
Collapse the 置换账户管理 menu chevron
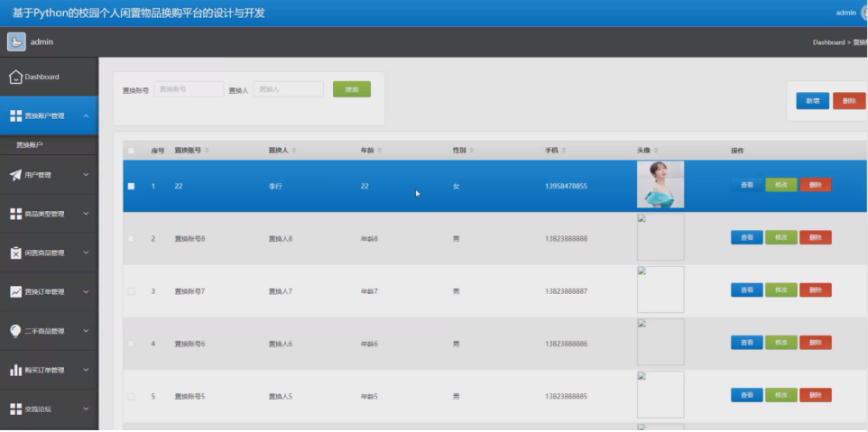tap(86, 115)
